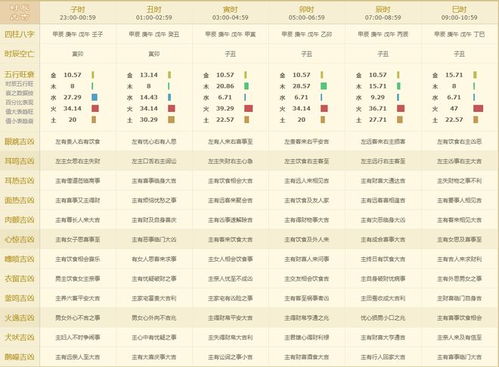This screenshot has width=499, height=367.
Task: Click the 四柱八字 cell in 子时 column
Action: (x=78, y=34)
